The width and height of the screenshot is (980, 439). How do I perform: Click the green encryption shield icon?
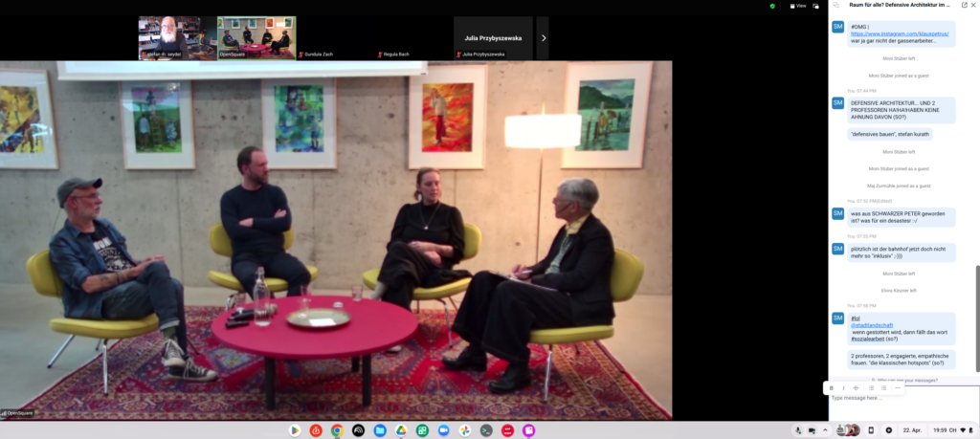tap(772, 6)
